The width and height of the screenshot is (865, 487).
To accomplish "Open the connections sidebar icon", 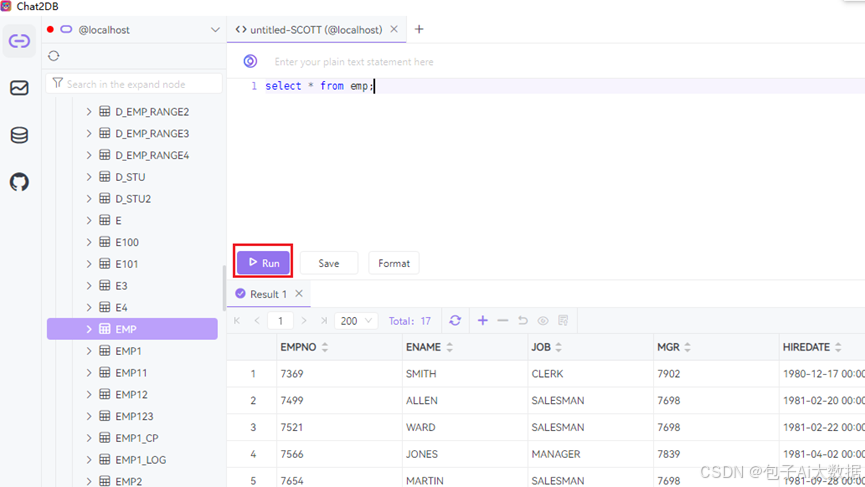I will pos(19,41).
